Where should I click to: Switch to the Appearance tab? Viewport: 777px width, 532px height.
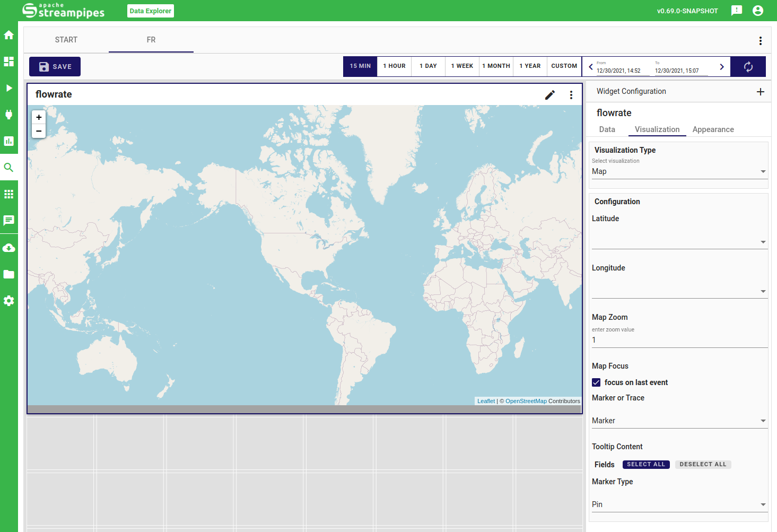tap(713, 129)
